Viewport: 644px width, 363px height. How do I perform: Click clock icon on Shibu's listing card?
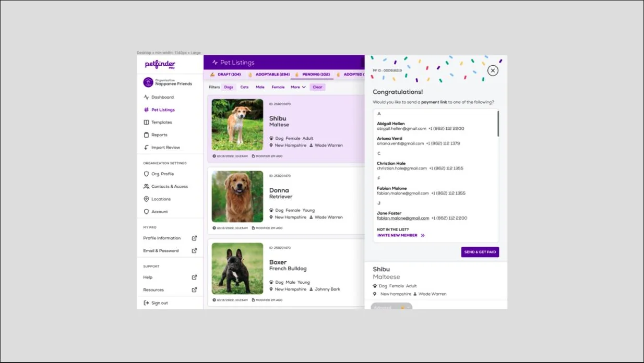(x=214, y=156)
